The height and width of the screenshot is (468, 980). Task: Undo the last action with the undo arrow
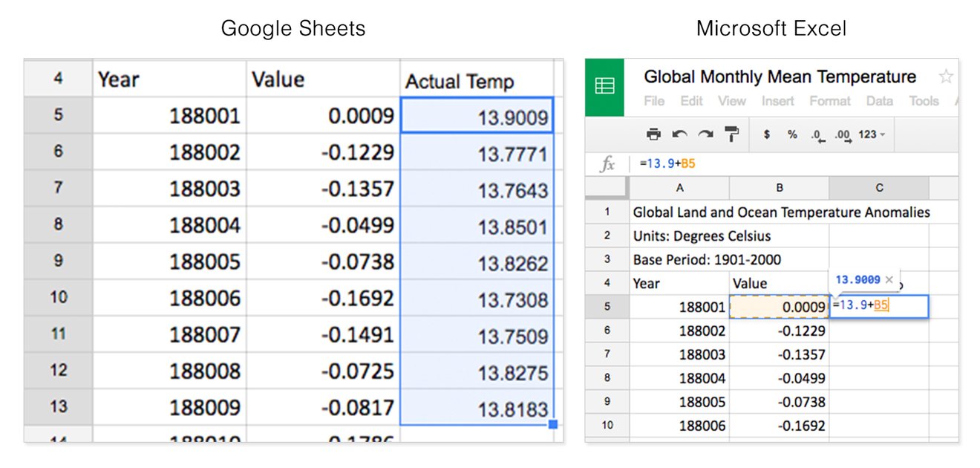679,134
